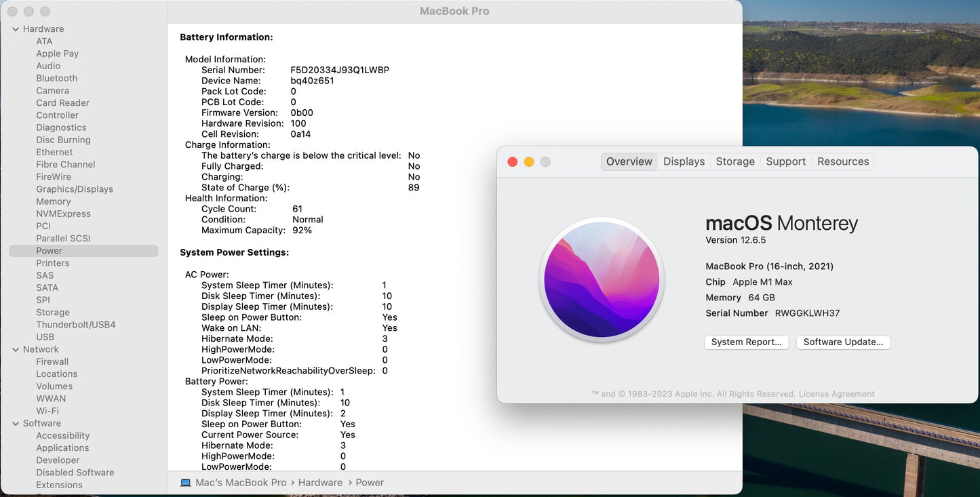
Task: Select Applications under Software
Action: tap(63, 448)
